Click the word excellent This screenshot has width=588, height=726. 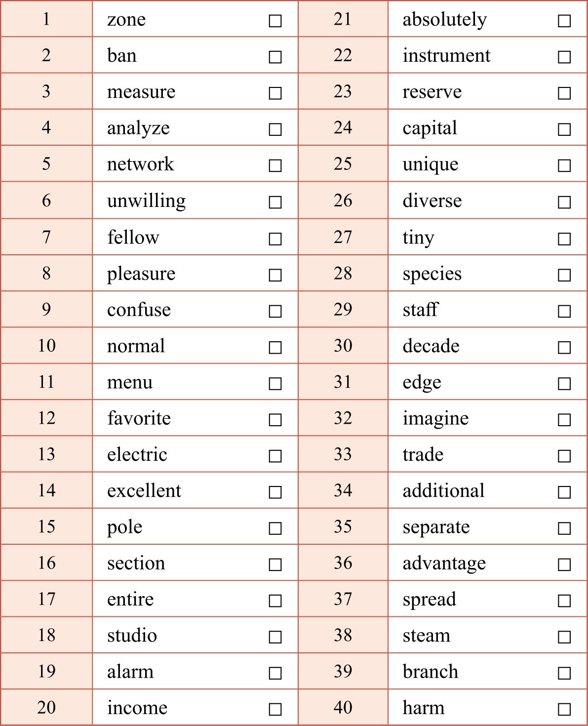click(144, 490)
